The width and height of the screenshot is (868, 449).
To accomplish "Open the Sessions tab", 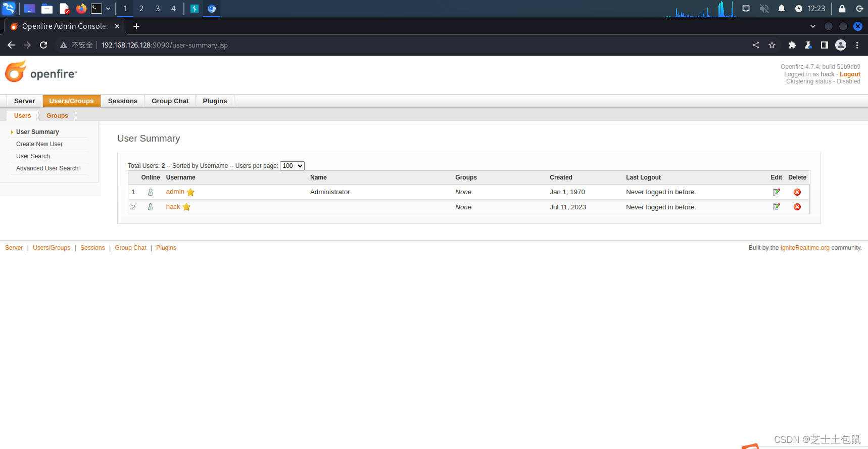I will [123, 101].
